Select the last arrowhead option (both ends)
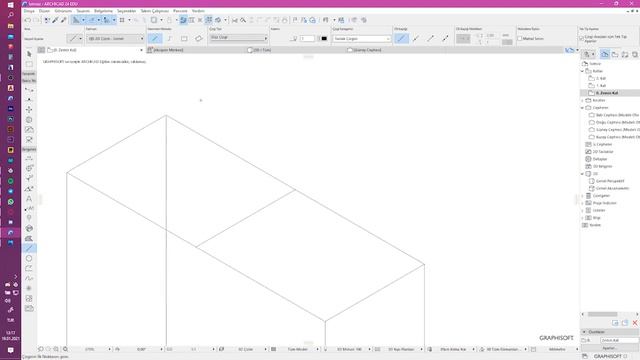The height and width of the screenshot is (360, 640). (x=445, y=38)
